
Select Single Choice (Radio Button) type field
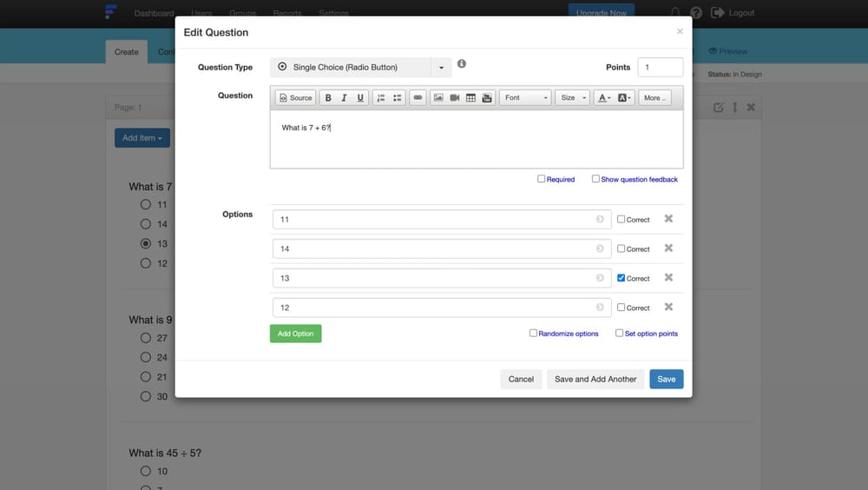tap(351, 67)
